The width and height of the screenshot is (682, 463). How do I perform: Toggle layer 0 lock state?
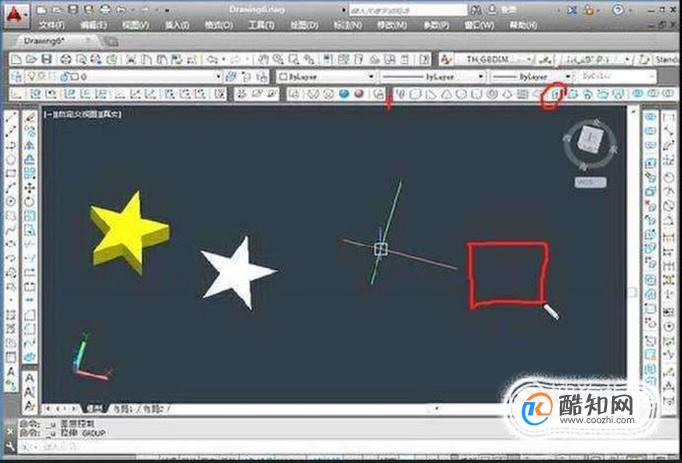tap(65, 77)
